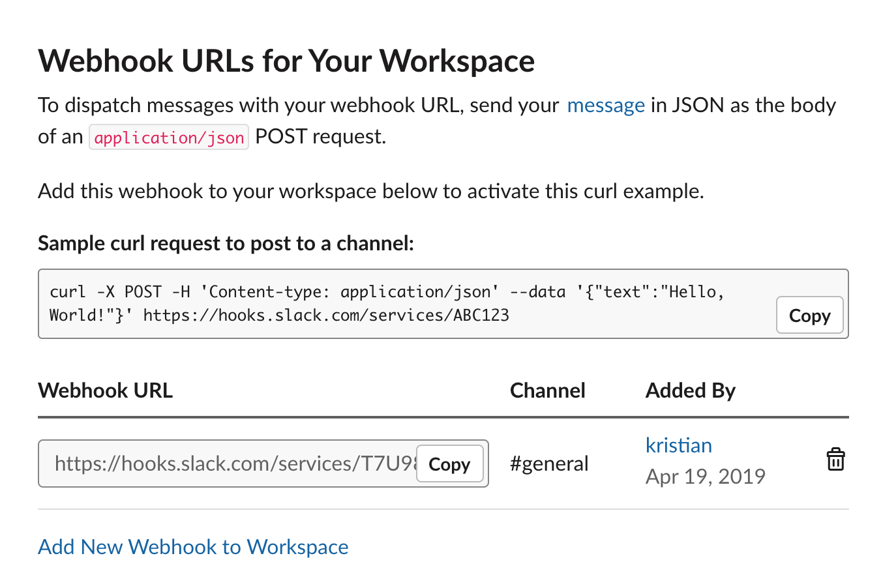Click the #general channel name
The height and width of the screenshot is (588, 883).
[548, 463]
